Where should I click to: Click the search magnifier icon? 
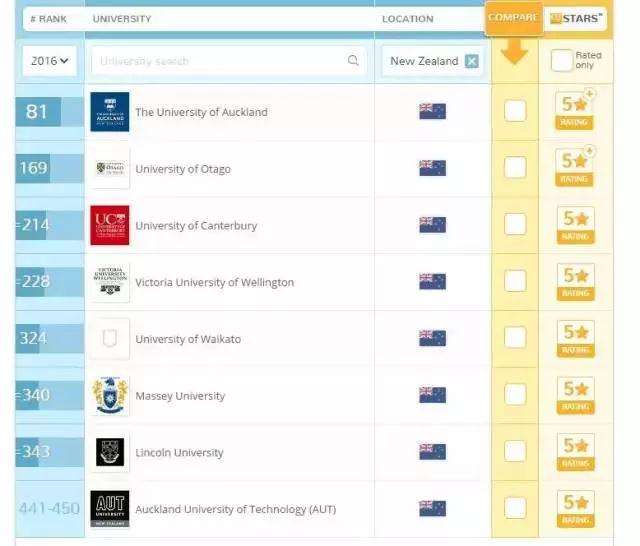[x=353, y=61]
